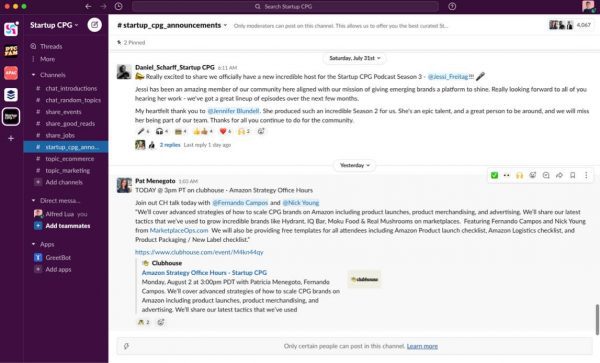Click the @Jessi_Freitag mention

click(x=448, y=77)
